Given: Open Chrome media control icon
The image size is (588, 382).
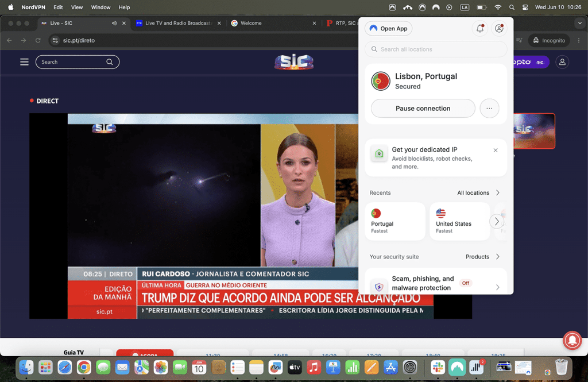Looking at the screenshot, I should pyautogui.click(x=519, y=40).
